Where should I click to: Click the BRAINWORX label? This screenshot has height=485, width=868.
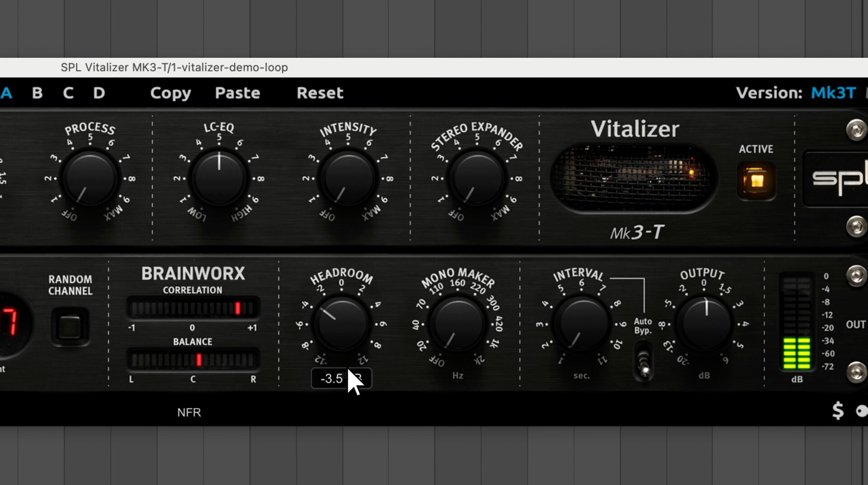coord(193,273)
